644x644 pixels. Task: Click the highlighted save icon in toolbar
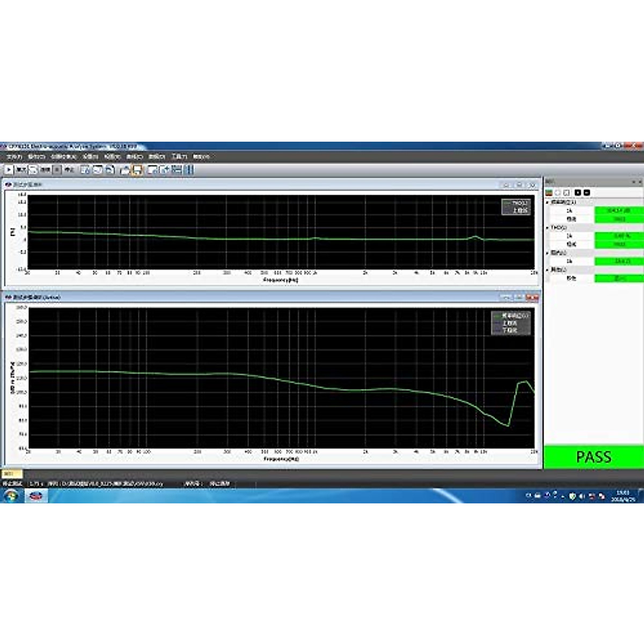pos(137,170)
